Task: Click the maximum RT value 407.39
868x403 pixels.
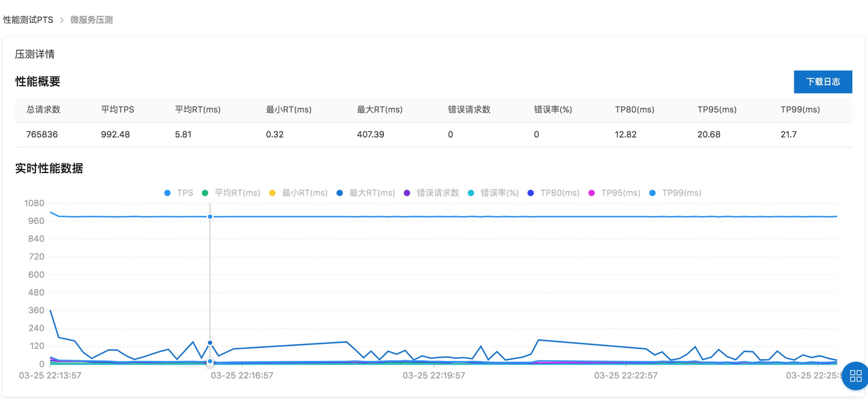Action: tap(371, 135)
